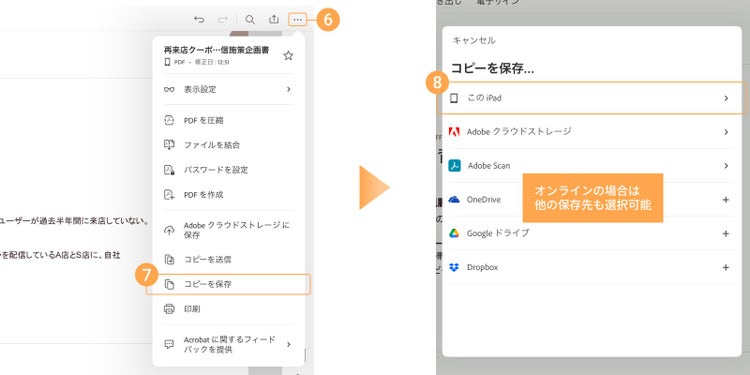
Task: Choose 印刷 from menu
Action: point(228,309)
